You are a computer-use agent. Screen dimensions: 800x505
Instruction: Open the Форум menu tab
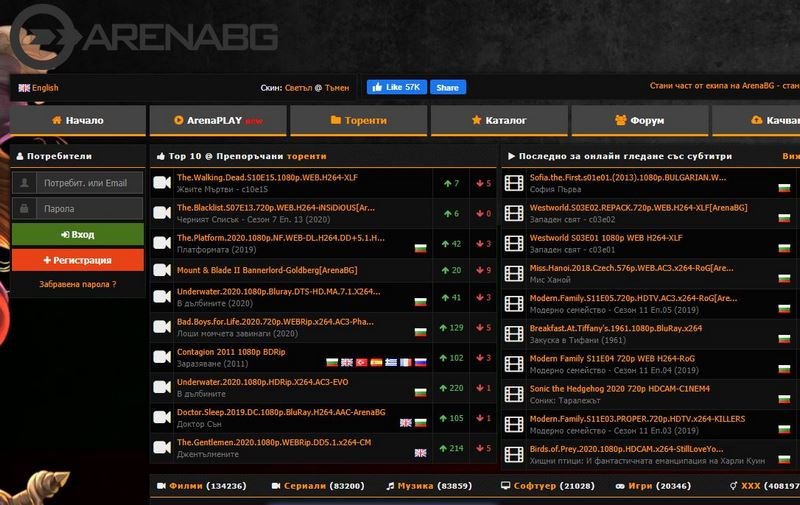[x=640, y=120]
